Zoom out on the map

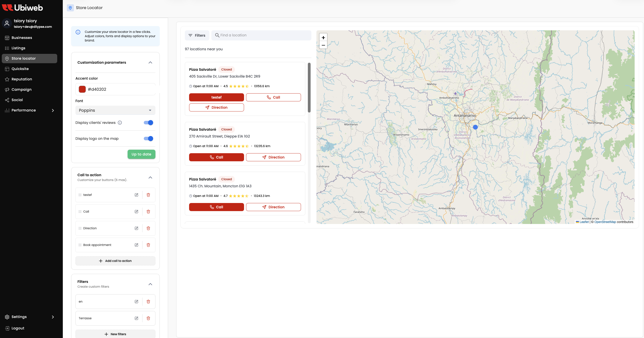point(323,45)
